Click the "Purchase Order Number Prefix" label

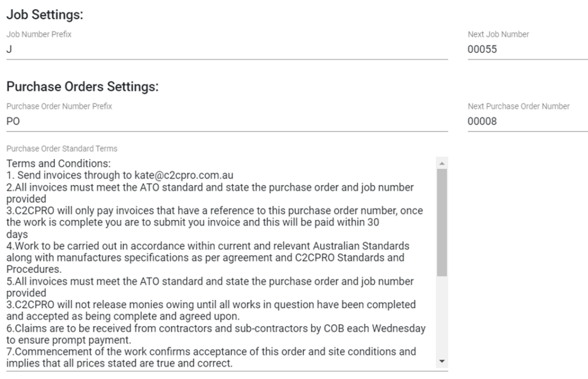(59, 106)
